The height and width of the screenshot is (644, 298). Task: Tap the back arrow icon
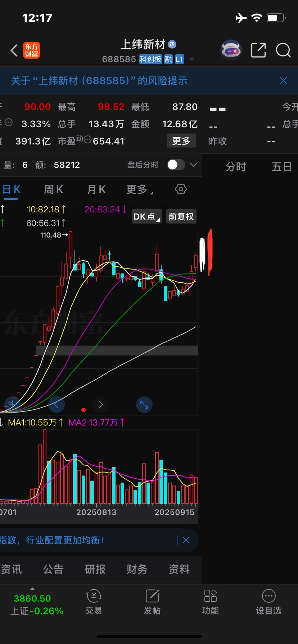point(14,51)
